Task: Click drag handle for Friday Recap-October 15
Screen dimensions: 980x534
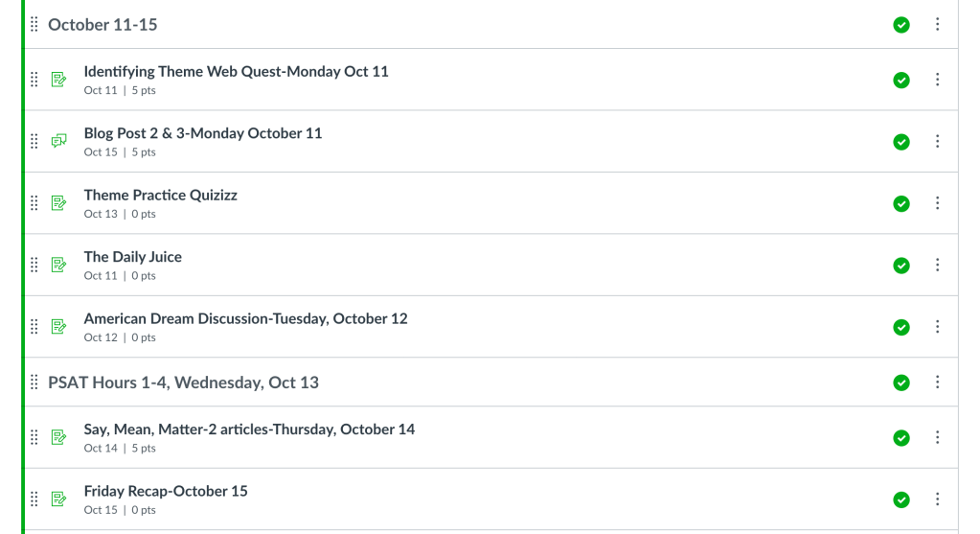Action: point(34,499)
